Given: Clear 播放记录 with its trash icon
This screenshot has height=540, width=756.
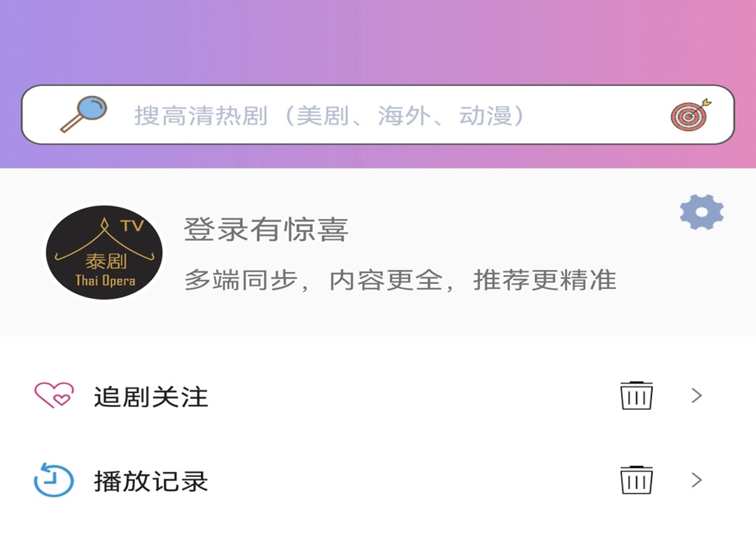Looking at the screenshot, I should point(636,480).
